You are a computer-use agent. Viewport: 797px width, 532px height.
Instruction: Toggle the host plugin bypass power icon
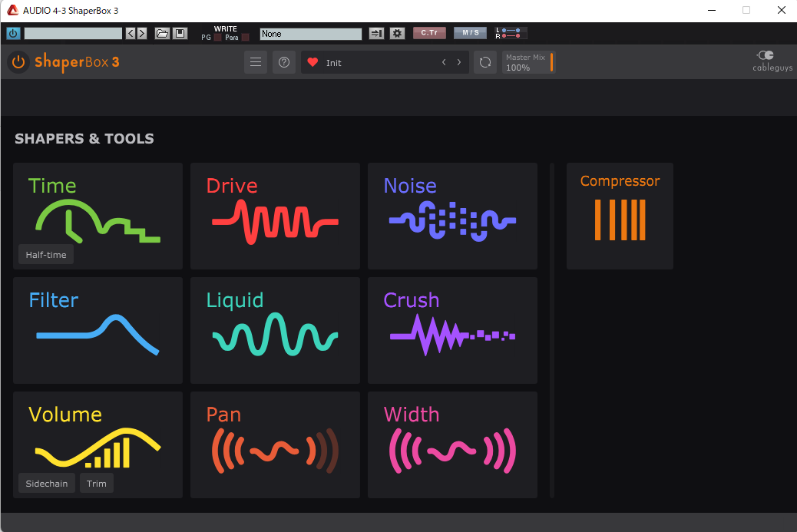pyautogui.click(x=13, y=34)
